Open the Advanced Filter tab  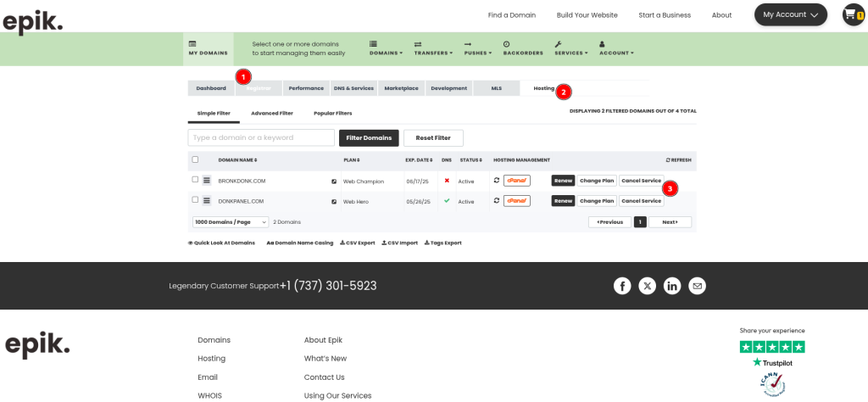point(272,114)
